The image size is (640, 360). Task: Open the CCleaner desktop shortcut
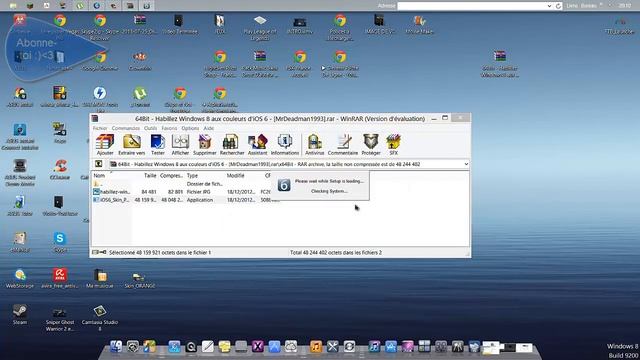tap(60, 169)
